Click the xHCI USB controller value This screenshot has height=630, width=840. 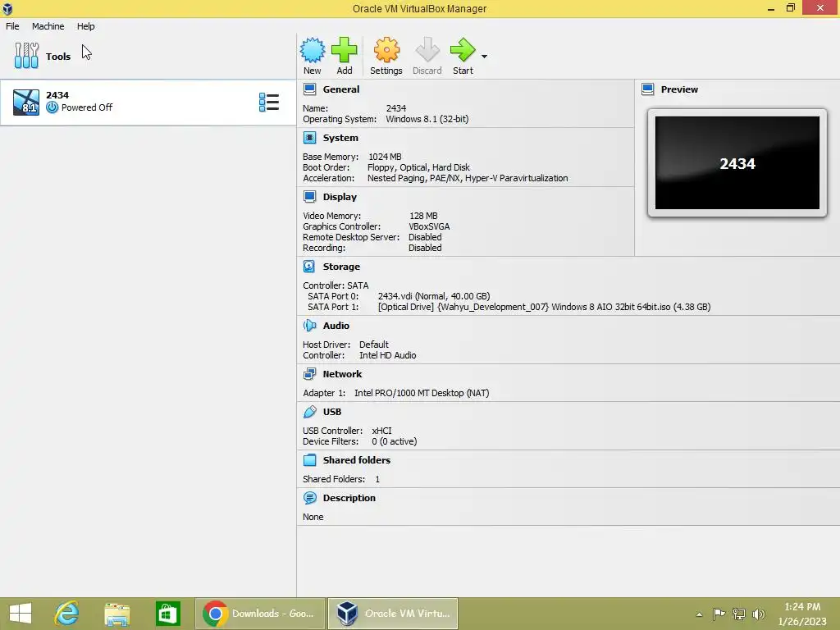pos(381,431)
